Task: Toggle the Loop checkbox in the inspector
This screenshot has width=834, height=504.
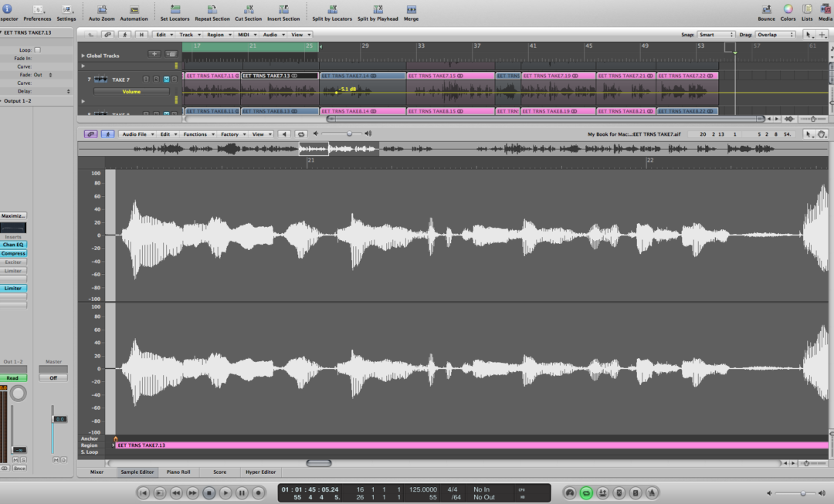Action: click(37, 50)
